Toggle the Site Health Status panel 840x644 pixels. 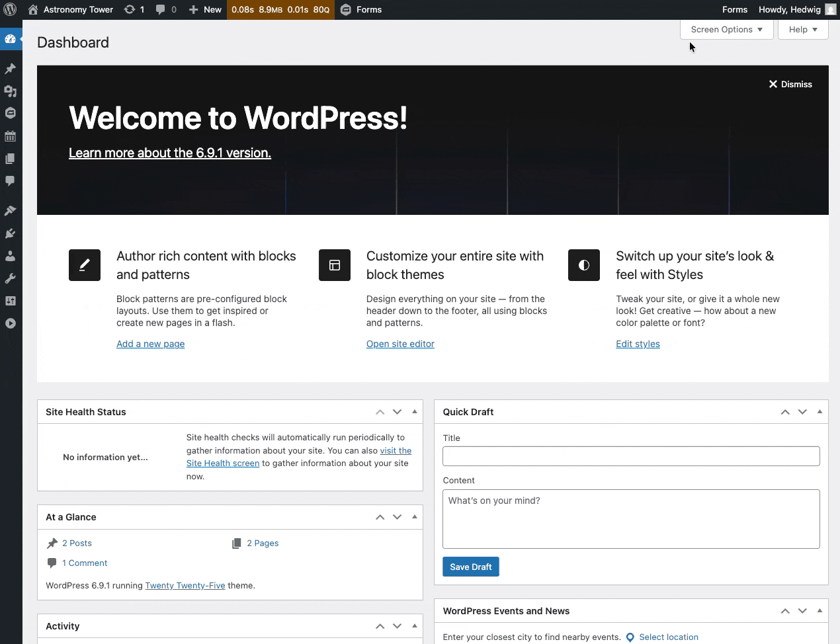[415, 412]
